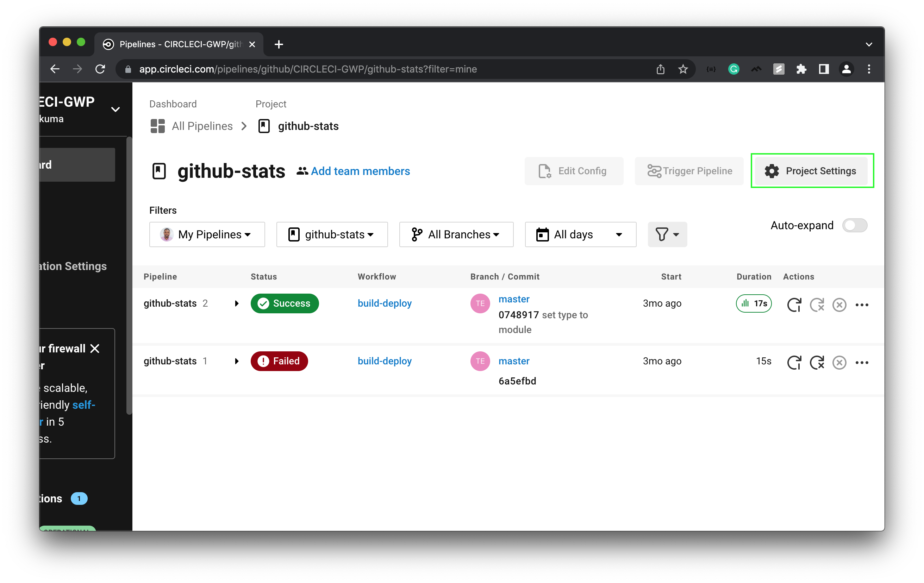Screen dimensions: 924x583
Task: Switch to the Dashboard tab
Action: point(173,104)
